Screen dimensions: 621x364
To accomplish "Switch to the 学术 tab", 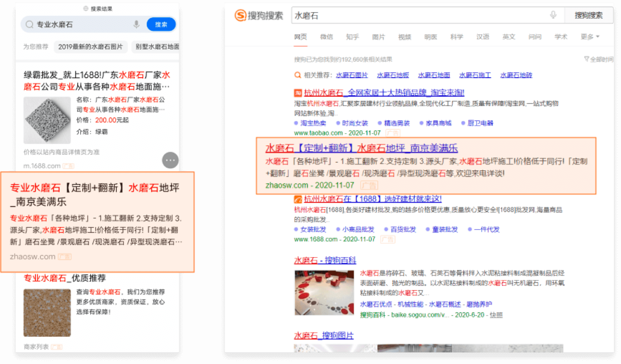I will point(561,37).
